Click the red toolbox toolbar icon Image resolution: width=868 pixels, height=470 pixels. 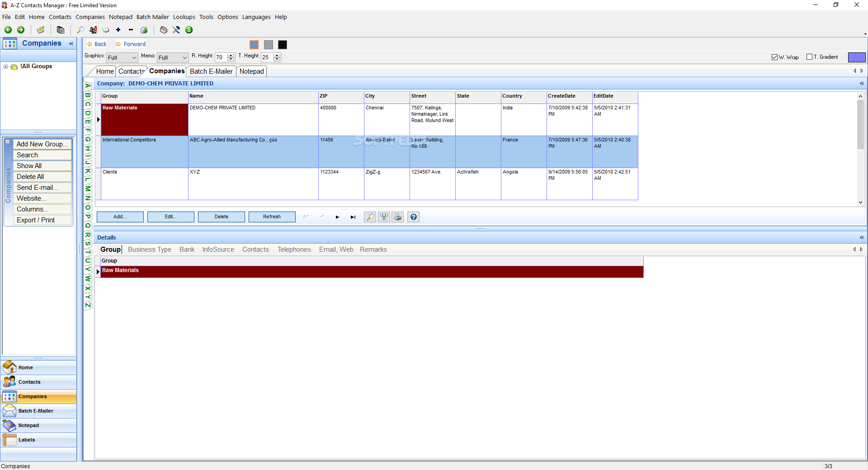164,30
